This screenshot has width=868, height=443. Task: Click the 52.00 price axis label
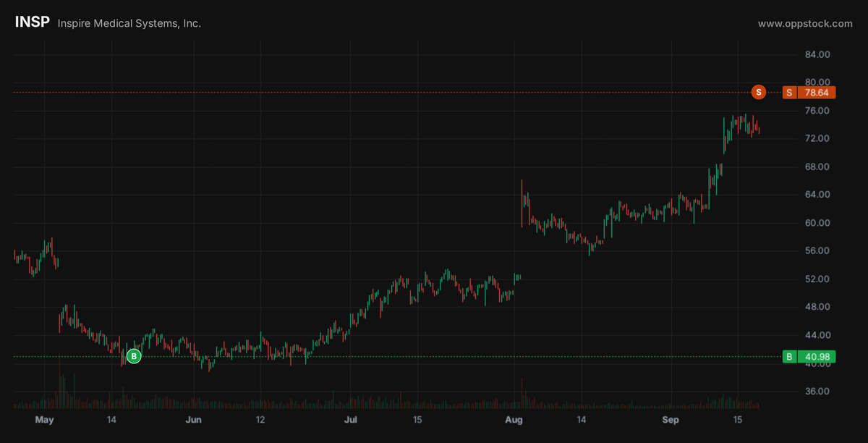click(x=817, y=279)
